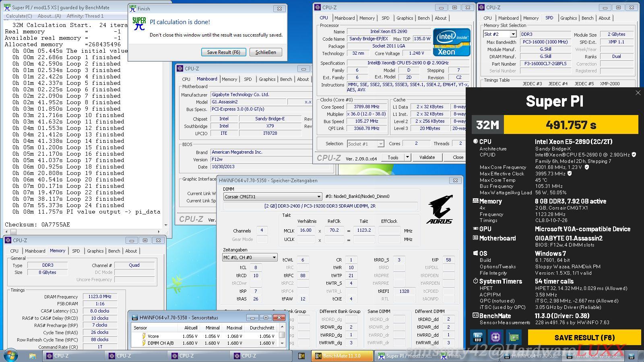The width and height of the screenshot is (644, 362).
Task: Click the tRFC value field showing 88
Action: (x=303, y=276)
